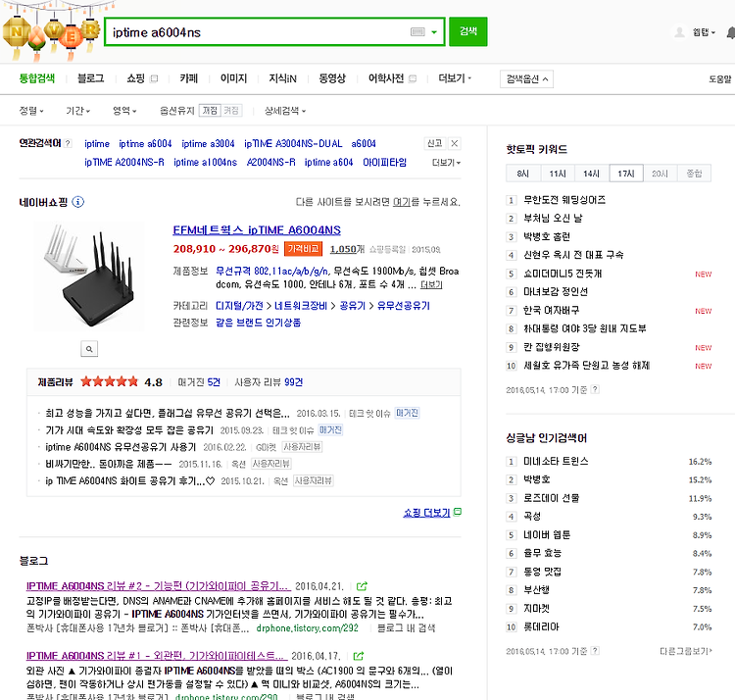Open blog post IPTIME A6004NS 리뷰 #2

coord(159,586)
